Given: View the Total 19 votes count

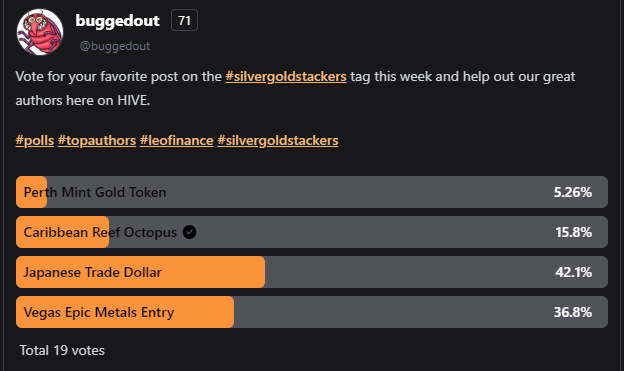Looking at the screenshot, I should (62, 350).
